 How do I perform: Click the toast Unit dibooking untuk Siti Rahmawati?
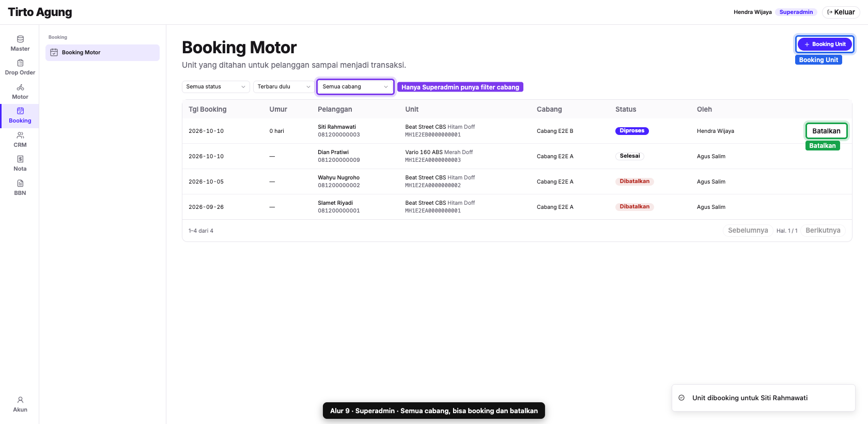tap(764, 398)
